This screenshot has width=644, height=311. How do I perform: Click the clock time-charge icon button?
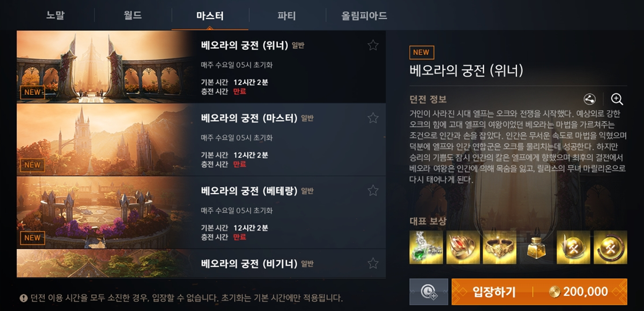point(429,292)
